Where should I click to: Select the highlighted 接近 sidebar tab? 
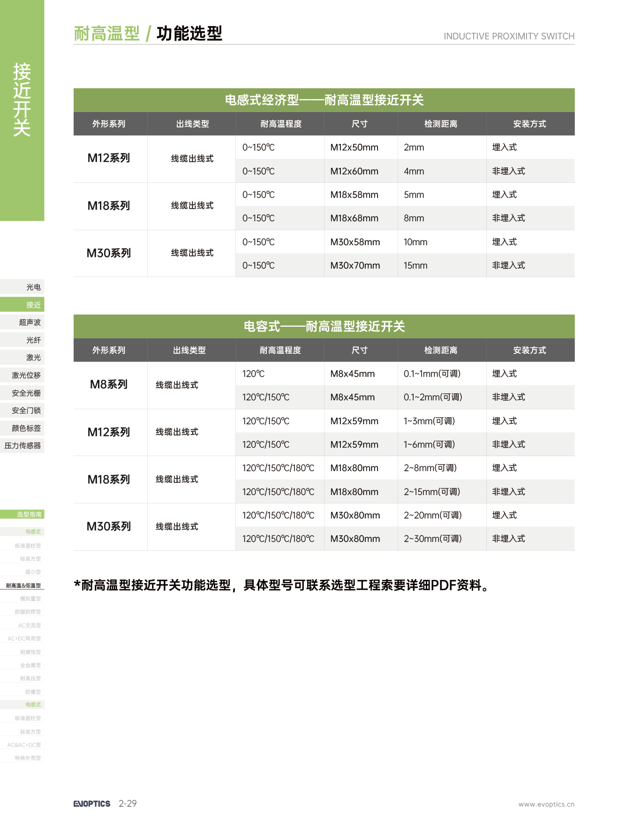(22, 305)
